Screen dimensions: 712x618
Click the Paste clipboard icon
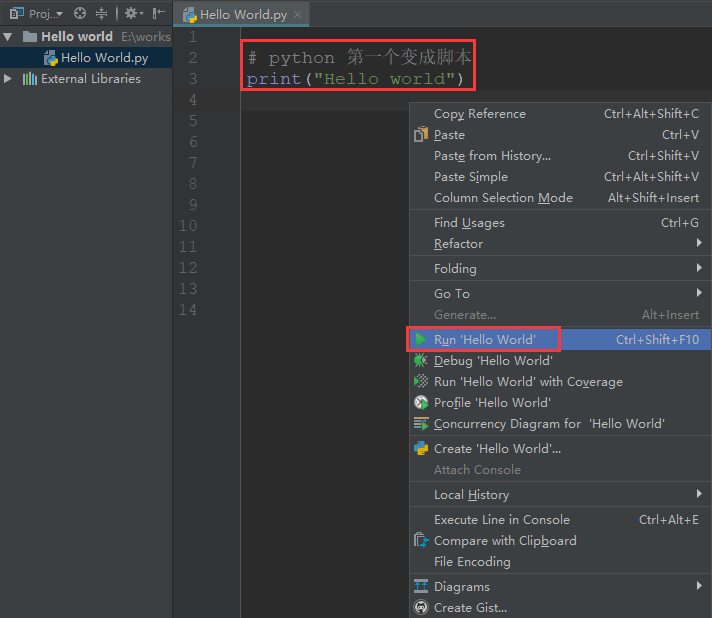tap(421, 134)
